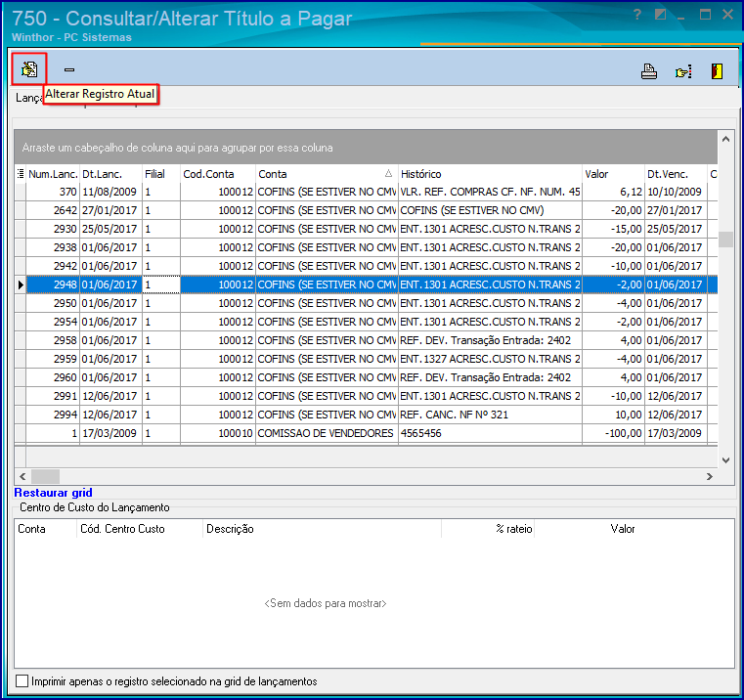The width and height of the screenshot is (744, 700).
Task: Click the sort triangle in Conta header
Action: click(388, 173)
